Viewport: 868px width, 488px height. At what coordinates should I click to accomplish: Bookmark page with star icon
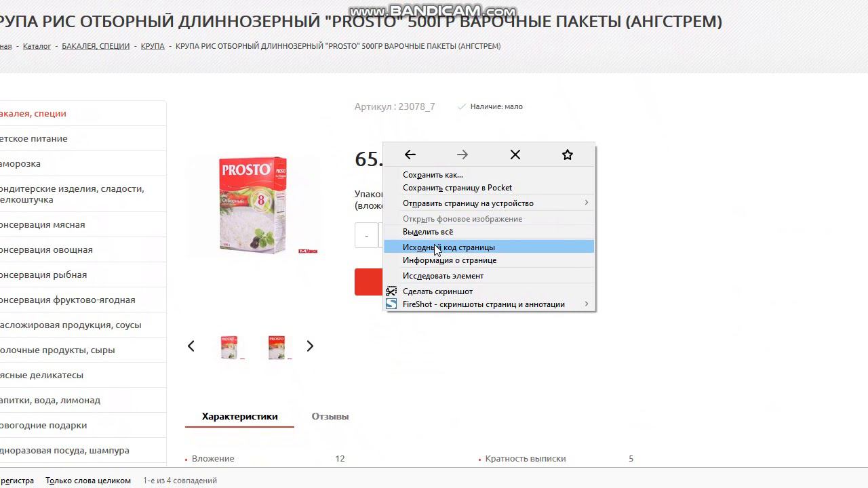point(568,155)
